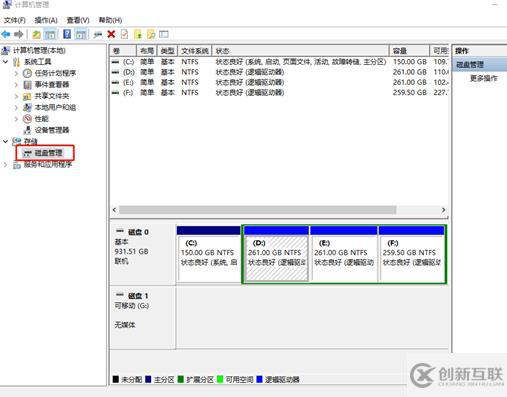Select 任务计划程序 clock icon

click(x=27, y=73)
